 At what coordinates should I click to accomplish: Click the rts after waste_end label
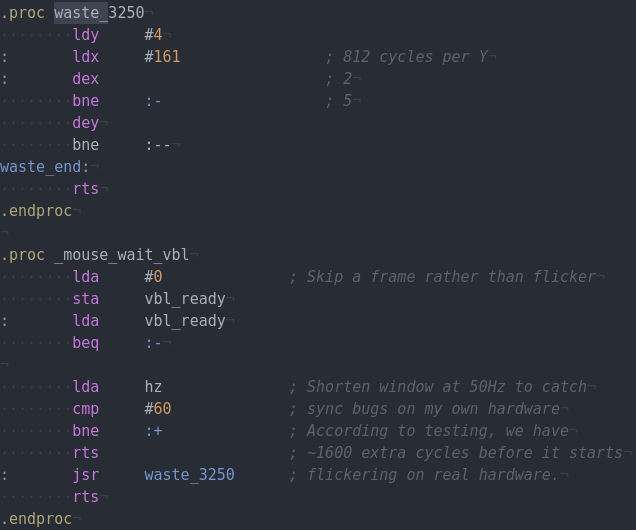pyautogui.click(x=86, y=189)
